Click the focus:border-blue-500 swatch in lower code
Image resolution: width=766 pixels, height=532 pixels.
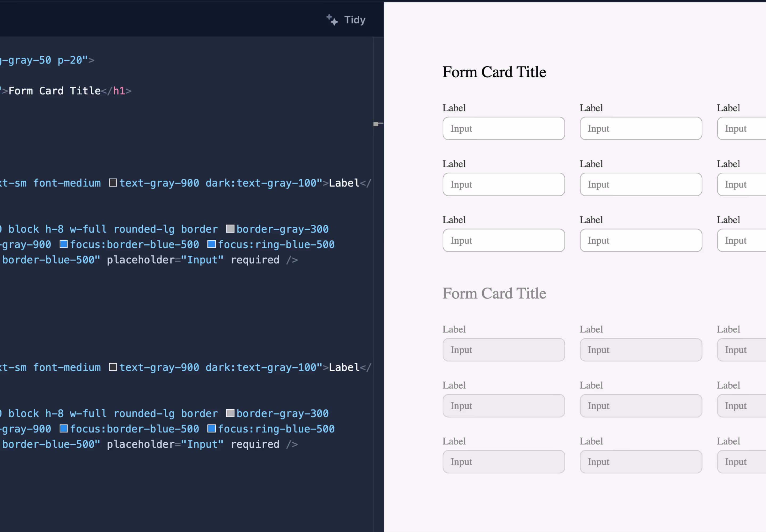(x=63, y=428)
